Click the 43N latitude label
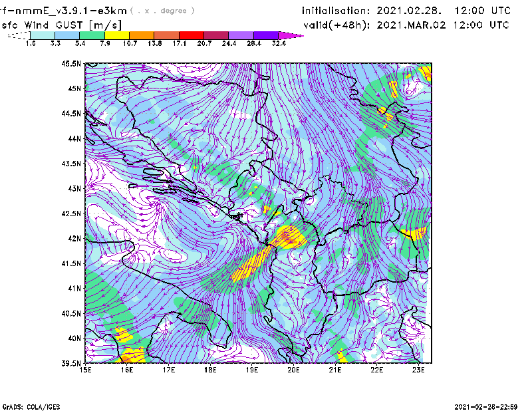 74,188
